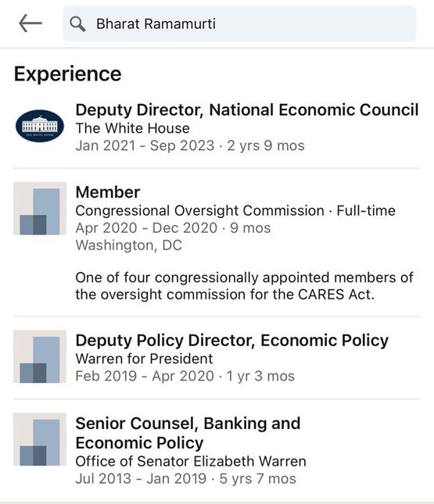Image resolution: width=434 pixels, height=504 pixels.
Task: Open the Member position title
Action: tap(108, 192)
